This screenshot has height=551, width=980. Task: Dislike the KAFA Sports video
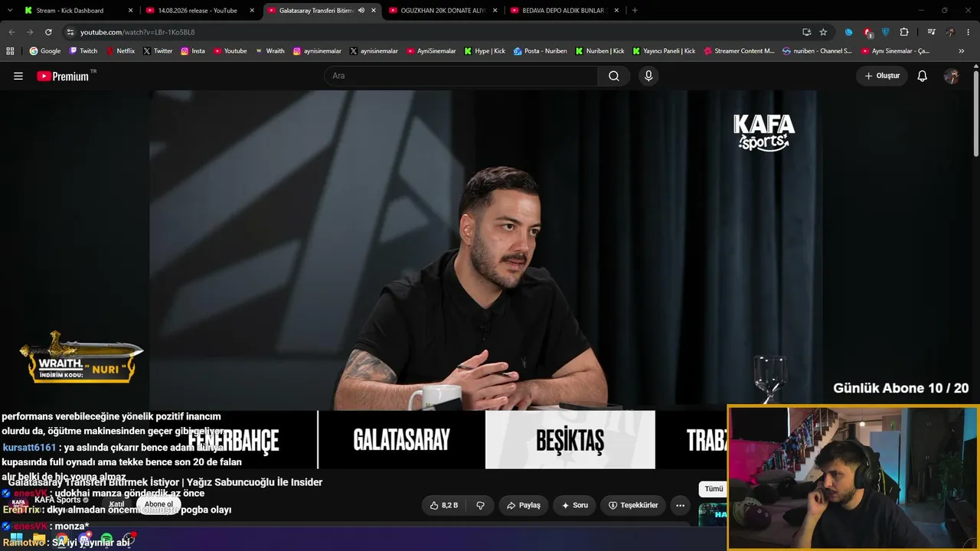tap(480, 505)
